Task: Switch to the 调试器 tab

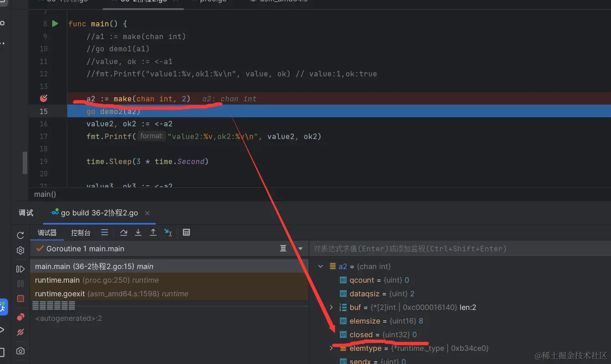Action: (x=47, y=233)
